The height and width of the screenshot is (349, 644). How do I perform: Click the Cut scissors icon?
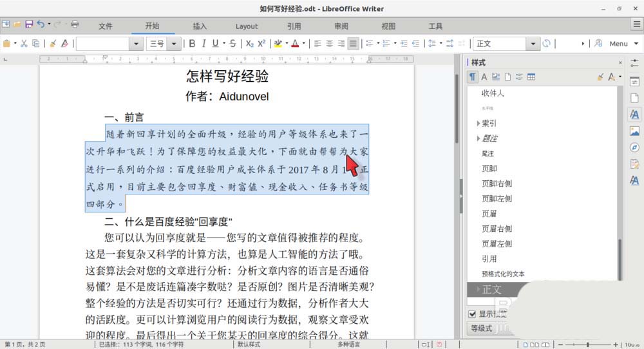pos(24,44)
